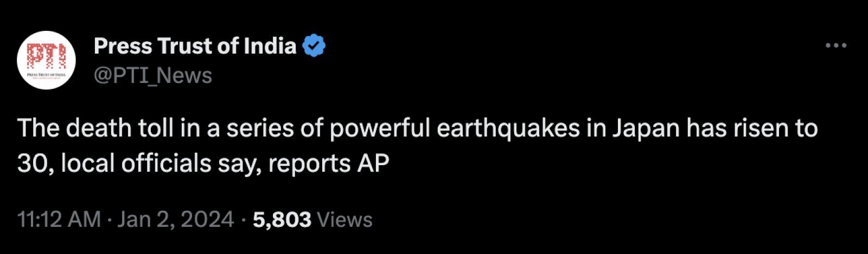The width and height of the screenshot is (868, 254).
Task: Click the blue verified checkmark badge
Action: pyautogui.click(x=314, y=46)
